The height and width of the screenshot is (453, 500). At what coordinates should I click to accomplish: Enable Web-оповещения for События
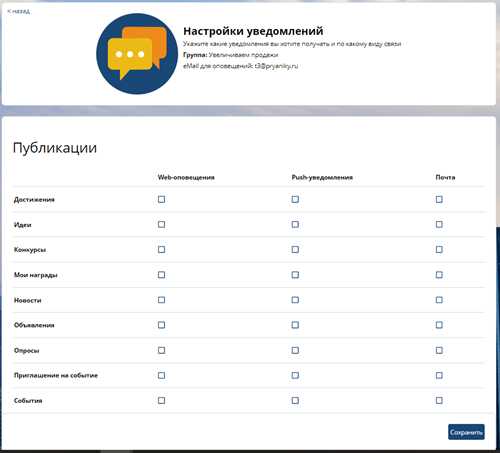coord(161,400)
